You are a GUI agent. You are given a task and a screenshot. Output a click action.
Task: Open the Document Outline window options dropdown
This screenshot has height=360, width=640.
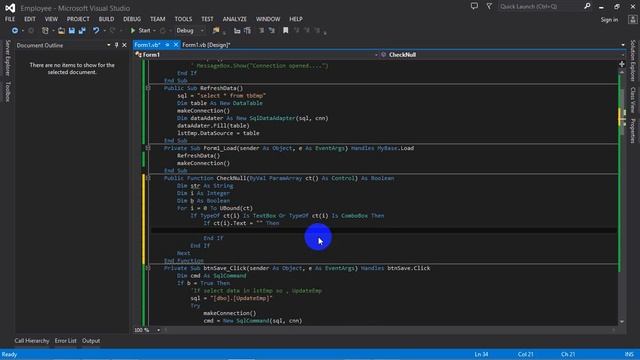click(x=109, y=45)
